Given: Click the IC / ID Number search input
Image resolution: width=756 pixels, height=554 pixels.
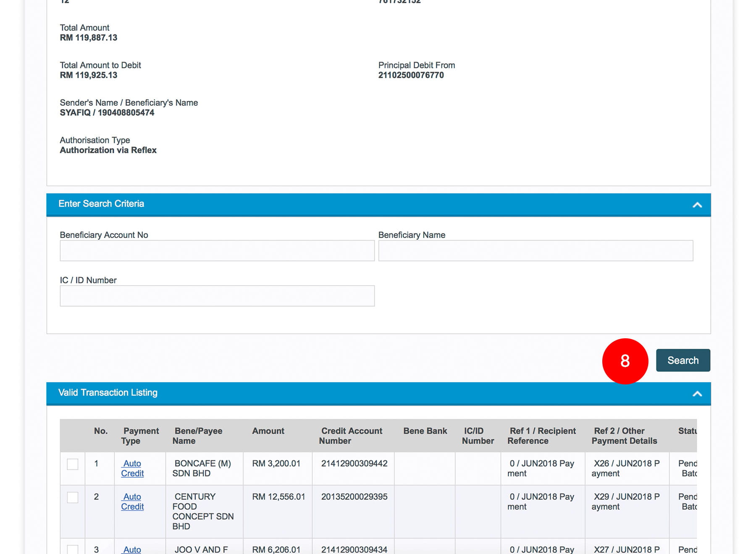Looking at the screenshot, I should pyautogui.click(x=217, y=296).
